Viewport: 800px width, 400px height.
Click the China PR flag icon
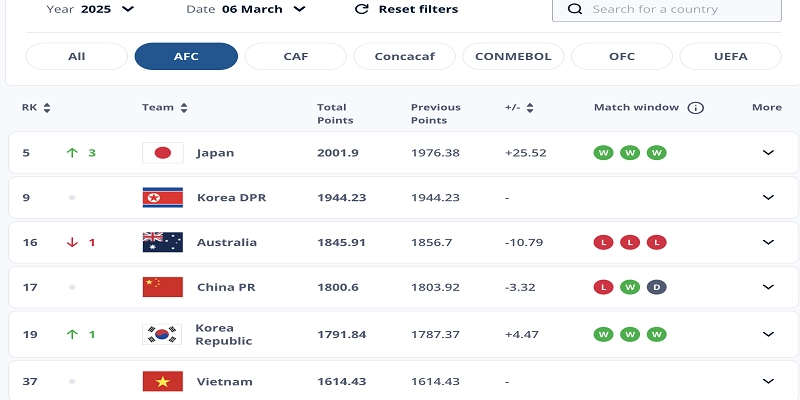pos(162,287)
